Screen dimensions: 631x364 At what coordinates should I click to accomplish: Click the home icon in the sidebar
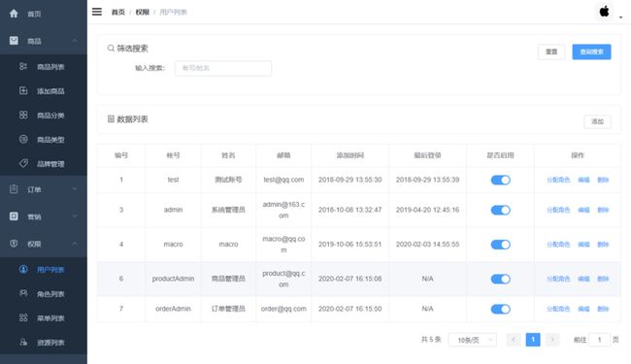tap(14, 14)
